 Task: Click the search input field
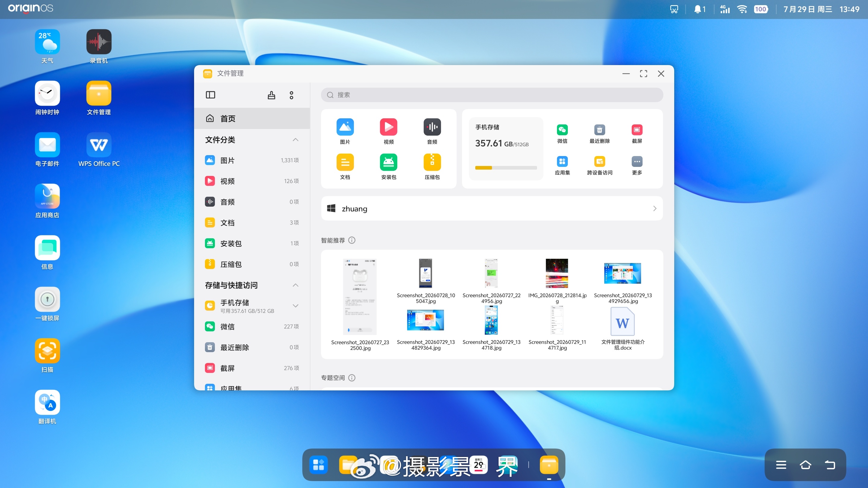(x=492, y=95)
